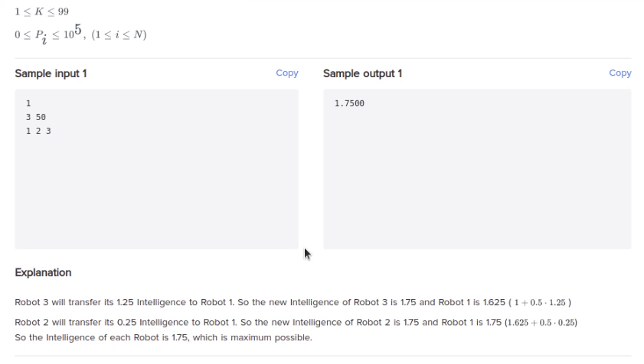Click the formula 1.625 + 0.5 · 0.25
Viewport: 644px width, 364px height.
click(541, 323)
